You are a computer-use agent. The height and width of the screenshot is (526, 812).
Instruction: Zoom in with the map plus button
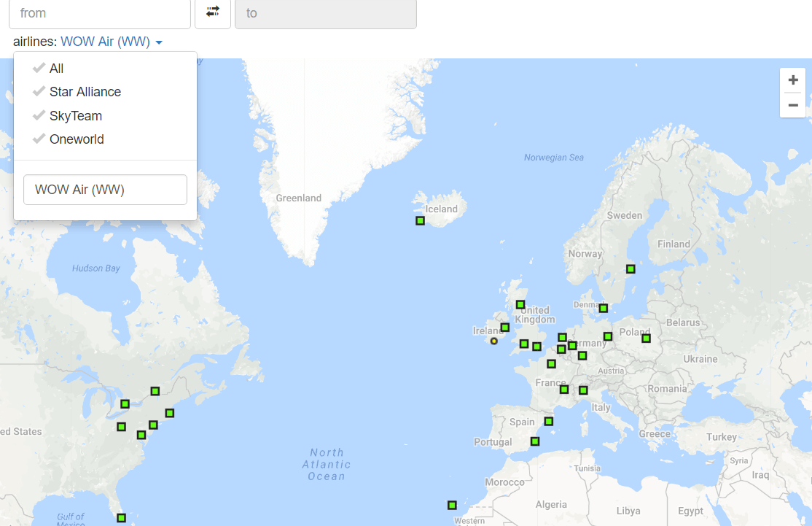click(793, 80)
